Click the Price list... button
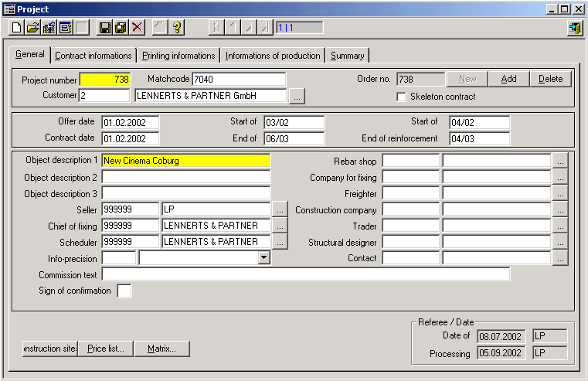The width and height of the screenshot is (588, 381). 106,349
